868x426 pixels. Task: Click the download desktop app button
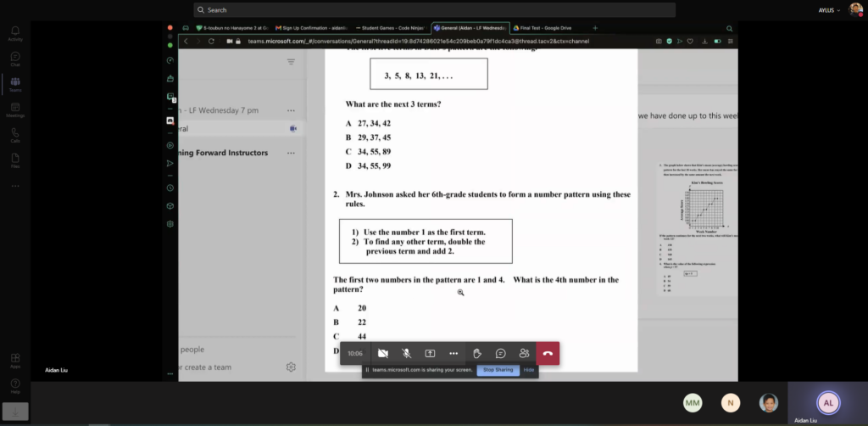click(15, 412)
